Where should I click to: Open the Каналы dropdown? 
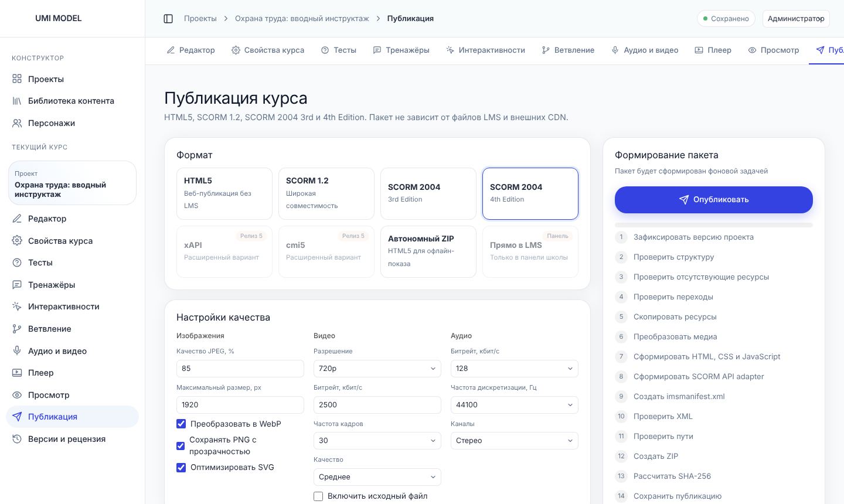[515, 441]
